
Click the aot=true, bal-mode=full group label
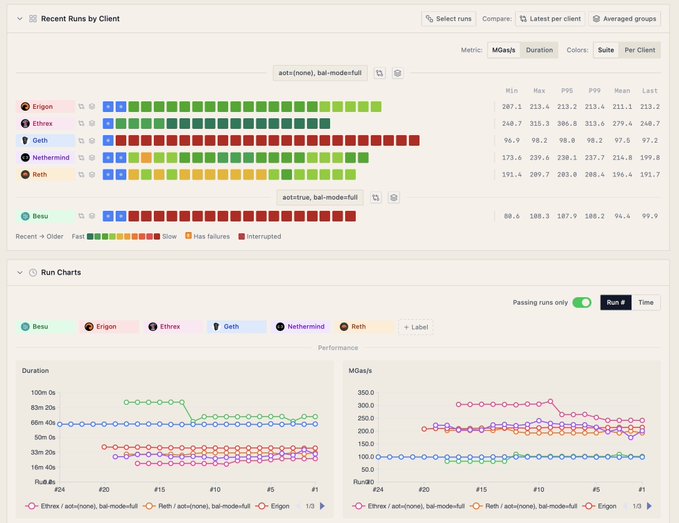point(320,197)
